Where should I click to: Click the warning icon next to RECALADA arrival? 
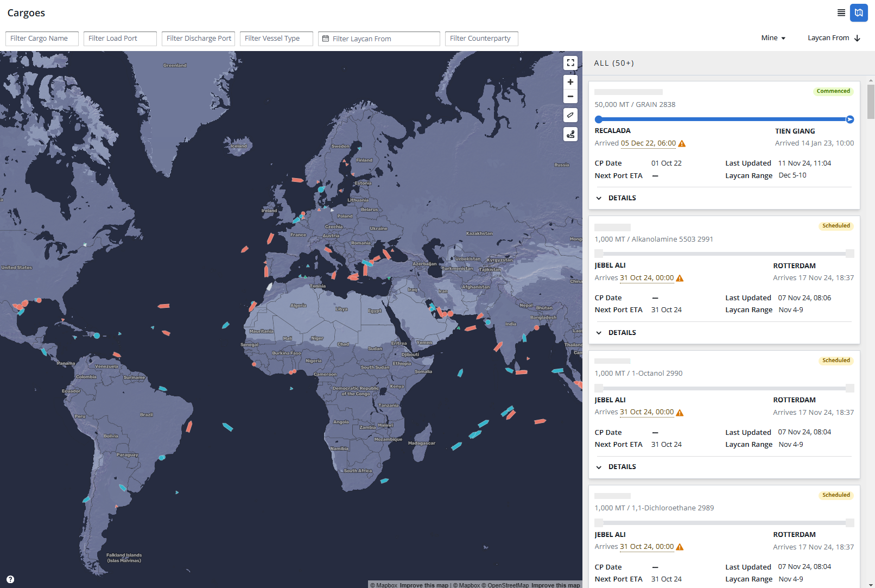point(682,143)
